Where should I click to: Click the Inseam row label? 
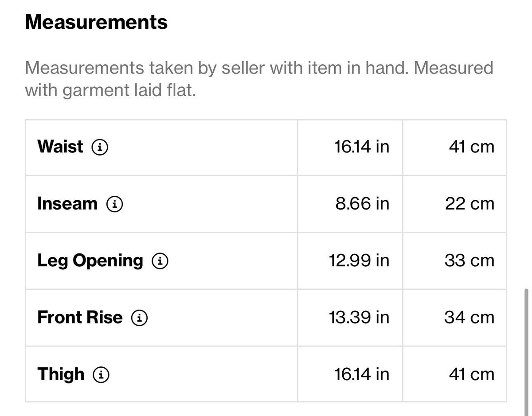coord(67,204)
